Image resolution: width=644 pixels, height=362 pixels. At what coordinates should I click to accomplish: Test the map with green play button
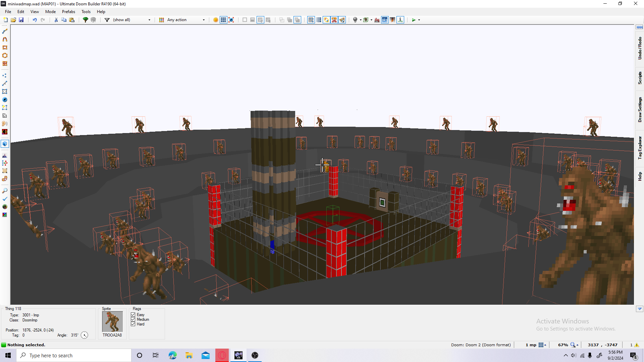(414, 20)
